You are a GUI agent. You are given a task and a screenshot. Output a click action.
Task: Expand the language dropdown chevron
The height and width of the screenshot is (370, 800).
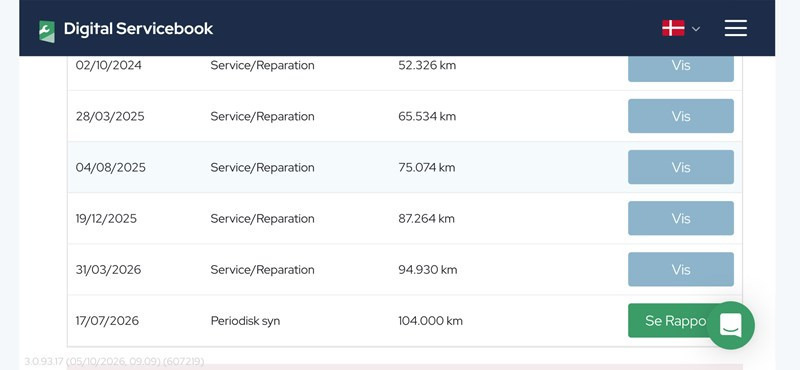696,29
